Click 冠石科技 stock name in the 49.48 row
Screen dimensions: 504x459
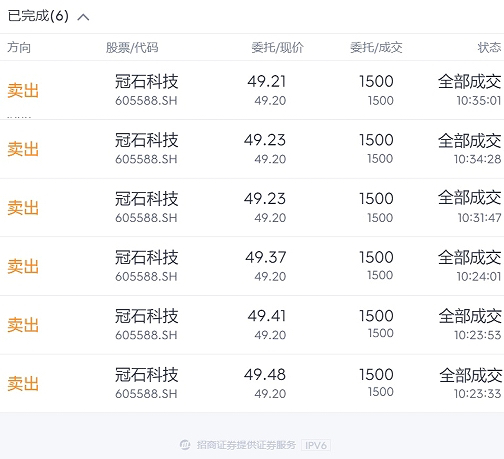point(147,375)
